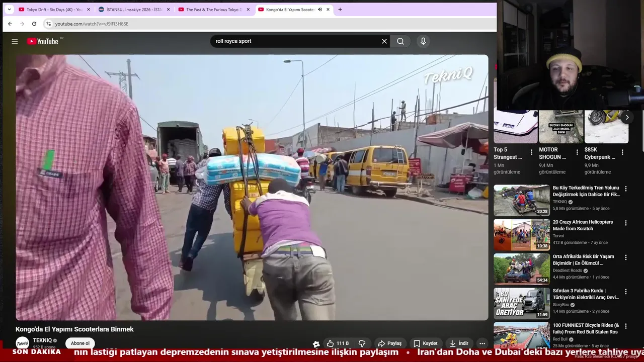Open Deadliest Roads channel name
Image resolution: width=644 pixels, height=362 pixels.
coord(568,270)
